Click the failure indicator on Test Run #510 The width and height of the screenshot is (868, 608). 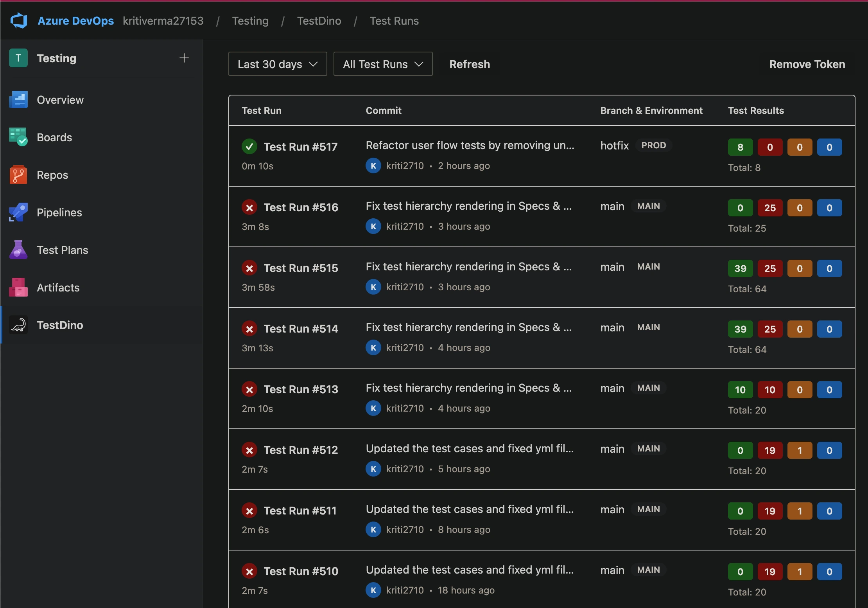click(x=249, y=571)
